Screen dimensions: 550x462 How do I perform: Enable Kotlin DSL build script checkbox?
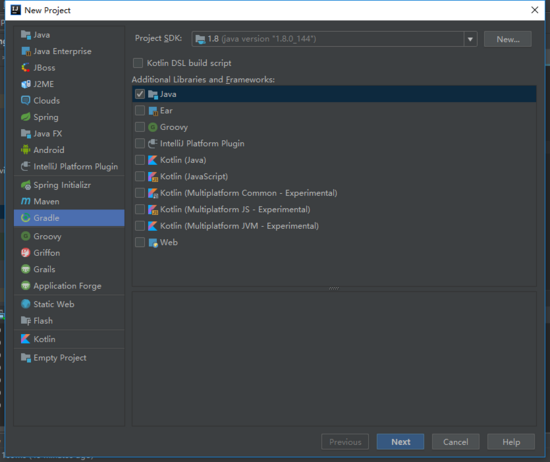pyautogui.click(x=138, y=63)
